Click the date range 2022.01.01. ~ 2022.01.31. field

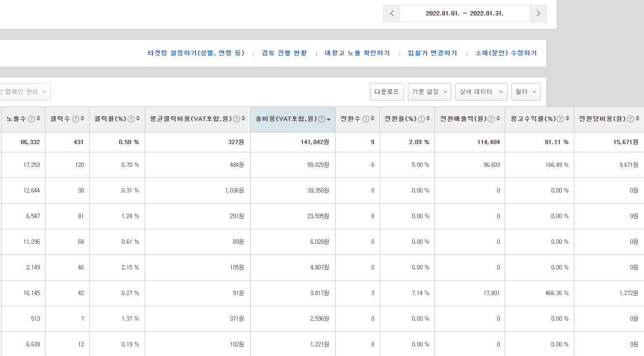pyautogui.click(x=464, y=14)
